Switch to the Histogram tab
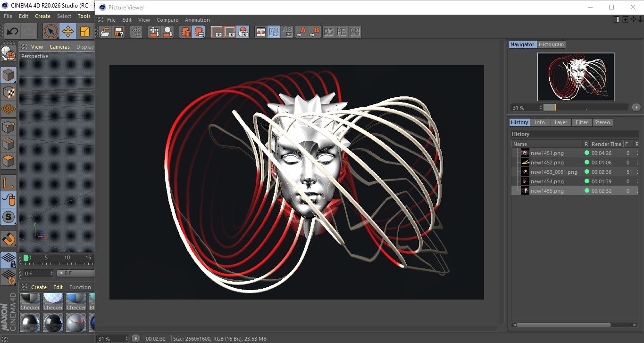This screenshot has height=343, width=644. pyautogui.click(x=551, y=44)
